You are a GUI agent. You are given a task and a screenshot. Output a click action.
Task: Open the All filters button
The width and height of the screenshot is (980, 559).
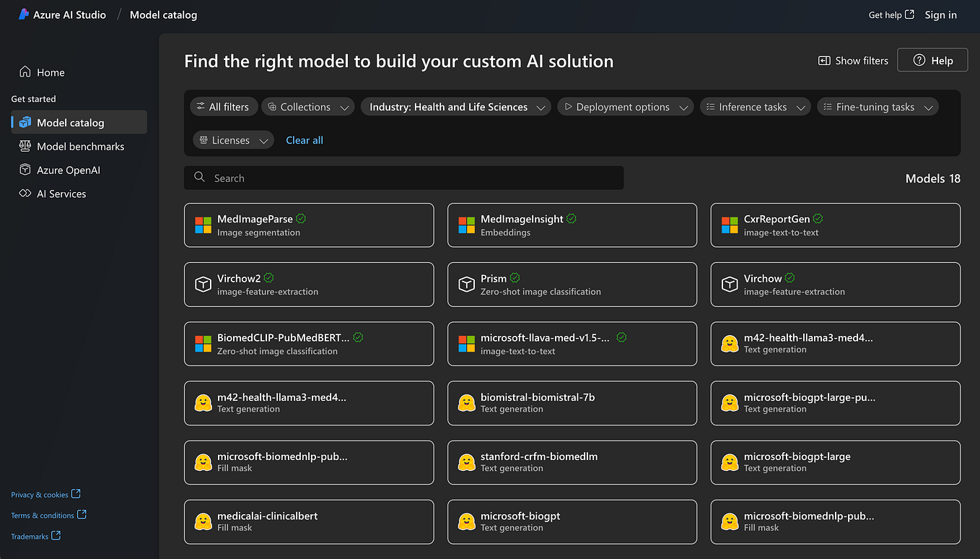coord(222,107)
